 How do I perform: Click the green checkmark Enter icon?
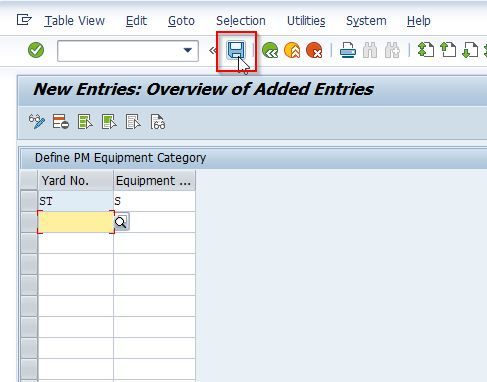pyautogui.click(x=36, y=50)
